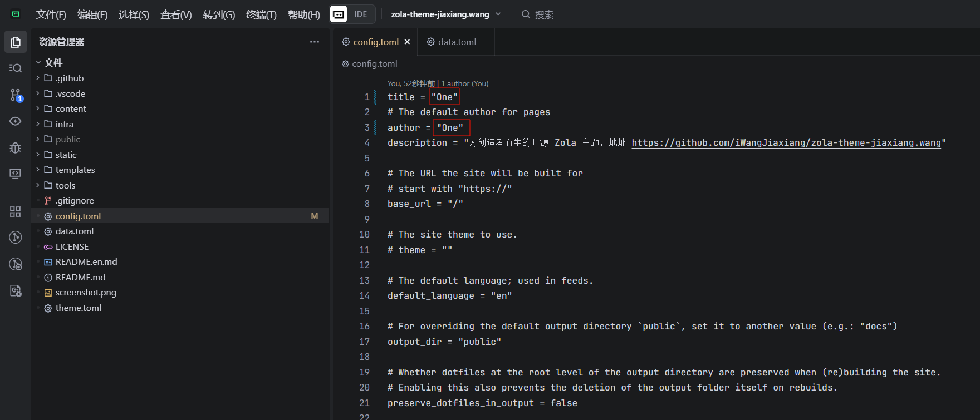Open the 选择(S) menu
980x420 pixels.
134,14
